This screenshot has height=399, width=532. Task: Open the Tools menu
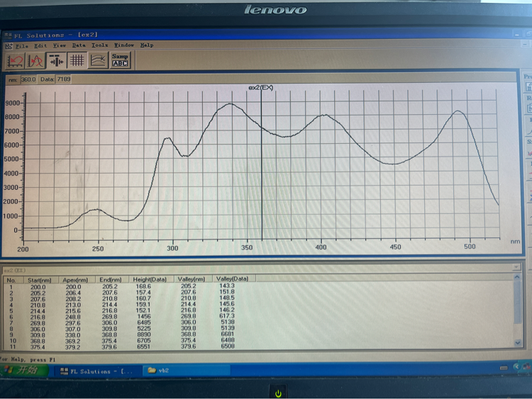[99, 45]
